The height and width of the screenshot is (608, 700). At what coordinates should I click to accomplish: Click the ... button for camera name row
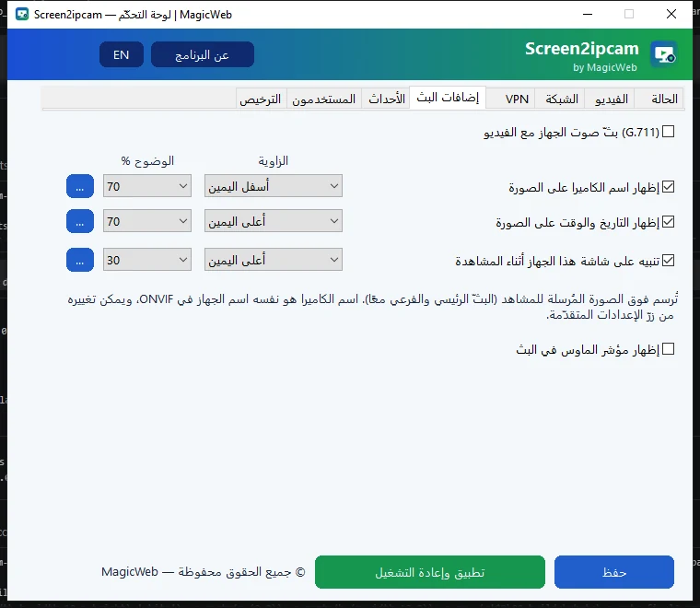(x=80, y=186)
